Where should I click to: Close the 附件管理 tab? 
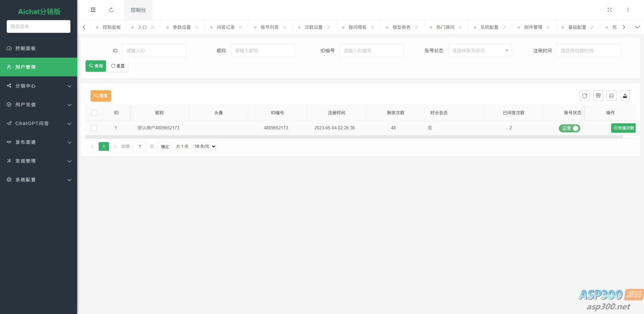(548, 27)
